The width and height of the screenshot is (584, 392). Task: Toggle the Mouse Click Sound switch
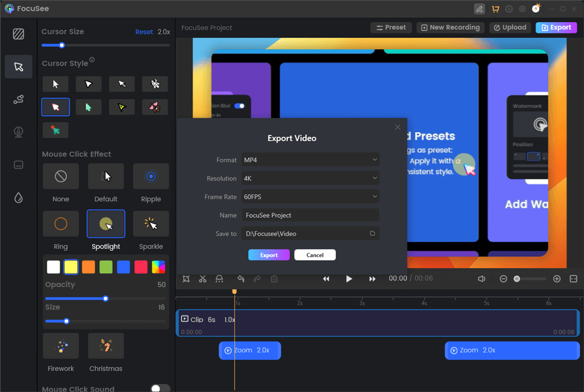click(160, 388)
